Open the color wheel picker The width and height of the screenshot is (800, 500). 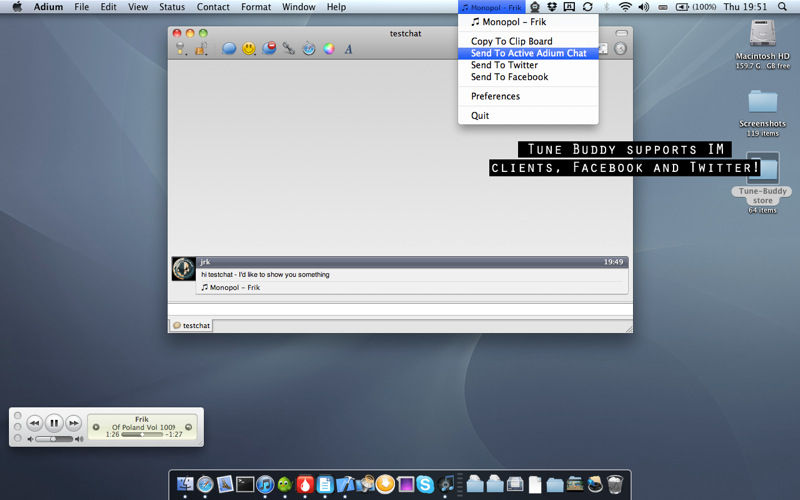tap(329, 49)
